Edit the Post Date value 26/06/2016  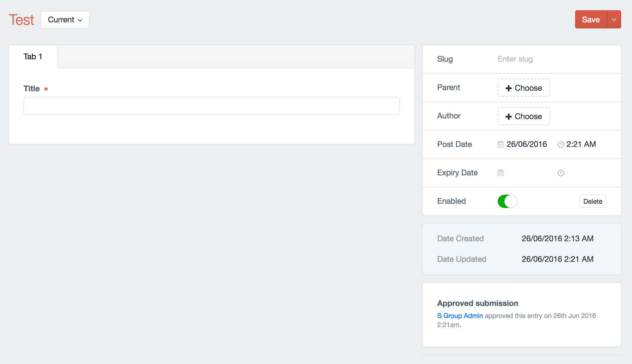coord(527,145)
